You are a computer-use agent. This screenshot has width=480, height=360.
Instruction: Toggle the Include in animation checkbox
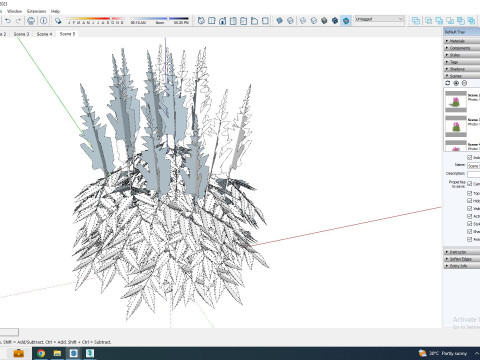click(x=469, y=157)
